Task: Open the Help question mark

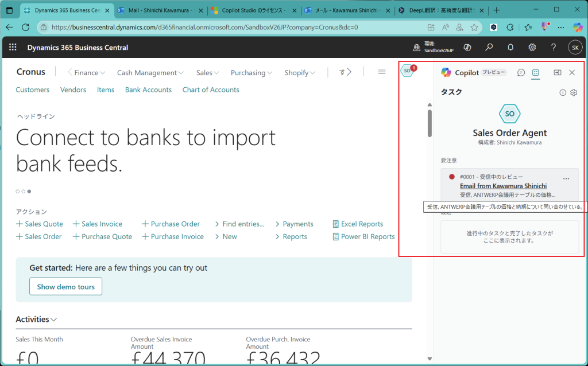Action: (x=554, y=47)
